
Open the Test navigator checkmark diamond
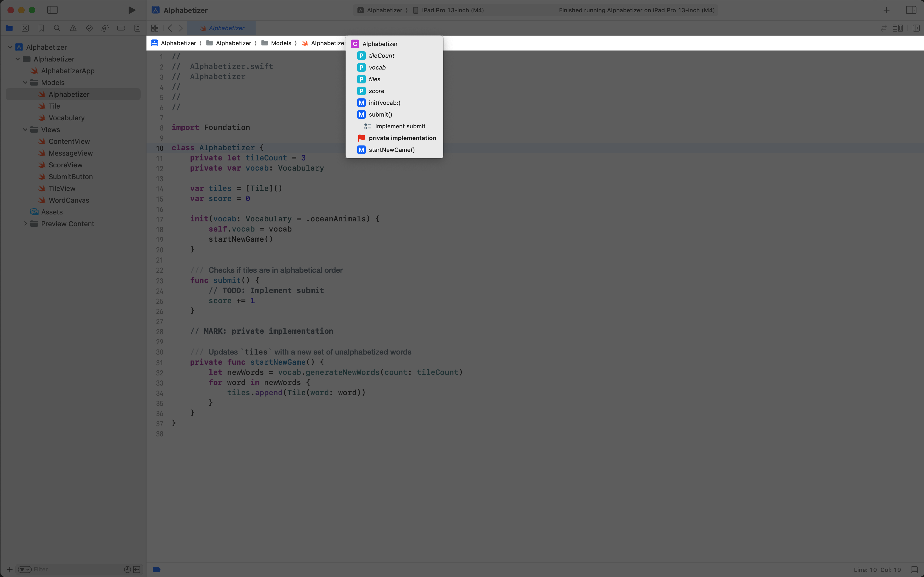pos(89,28)
